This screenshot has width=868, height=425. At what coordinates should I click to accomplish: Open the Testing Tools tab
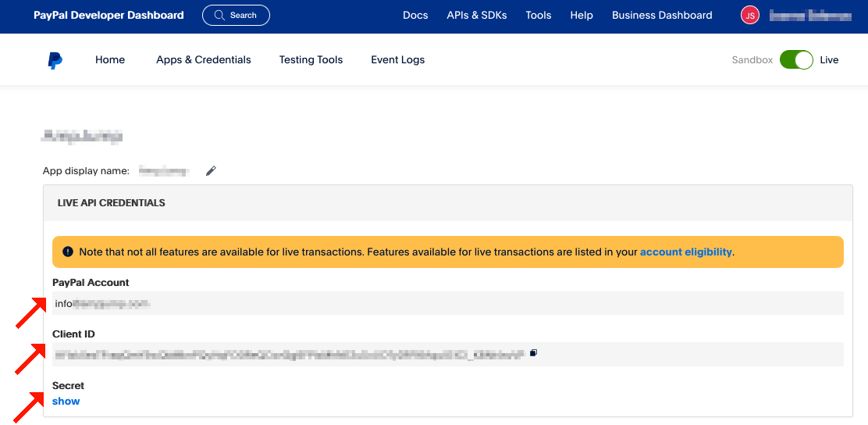[311, 60]
